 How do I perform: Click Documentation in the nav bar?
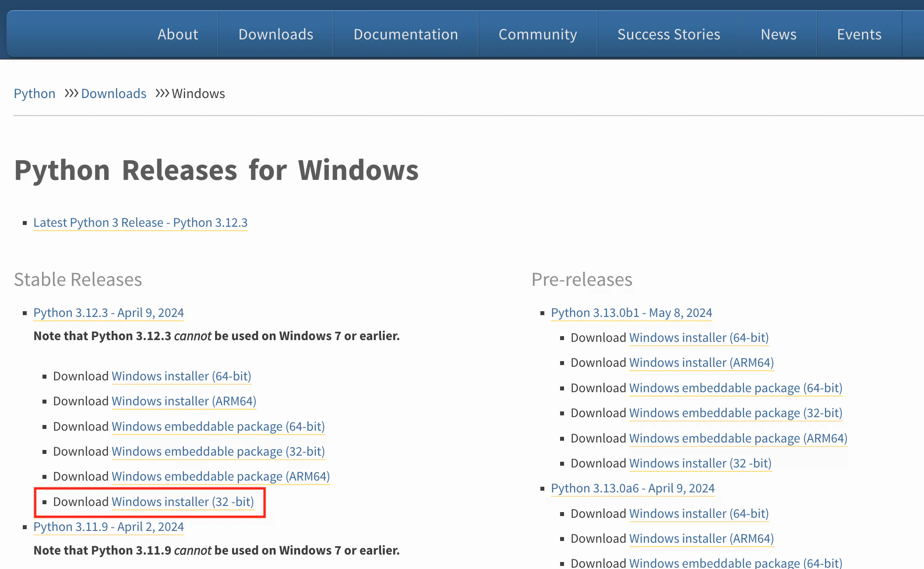[406, 34]
